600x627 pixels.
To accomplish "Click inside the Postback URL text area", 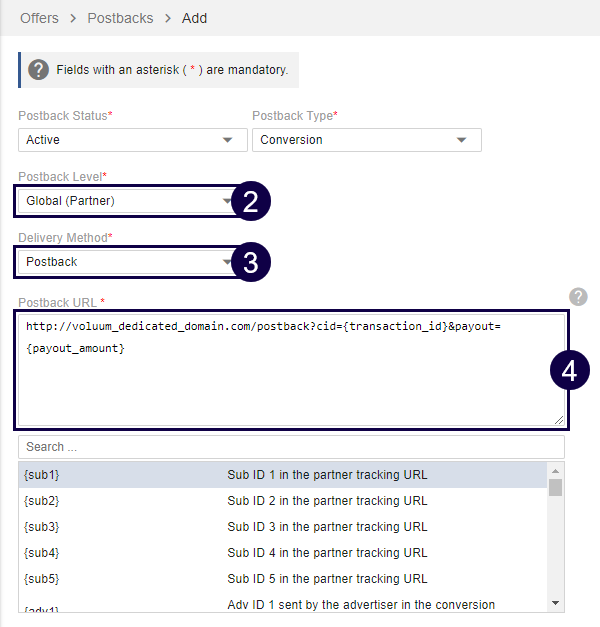I will click(290, 385).
